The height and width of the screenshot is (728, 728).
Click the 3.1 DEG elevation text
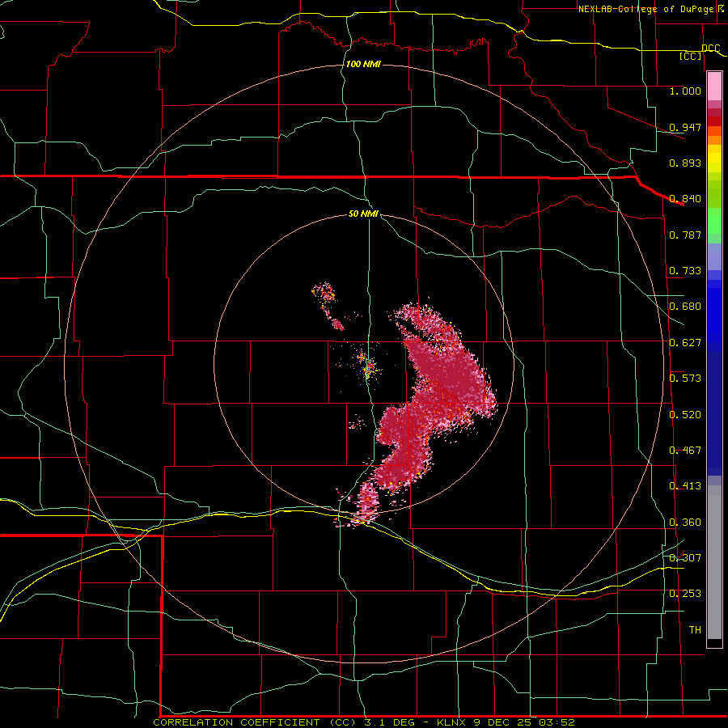388,722
